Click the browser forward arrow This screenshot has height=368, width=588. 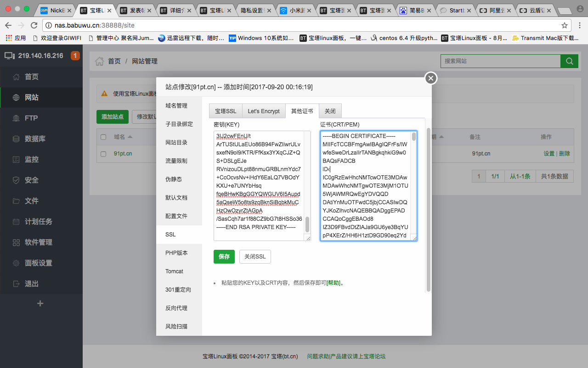(x=21, y=25)
